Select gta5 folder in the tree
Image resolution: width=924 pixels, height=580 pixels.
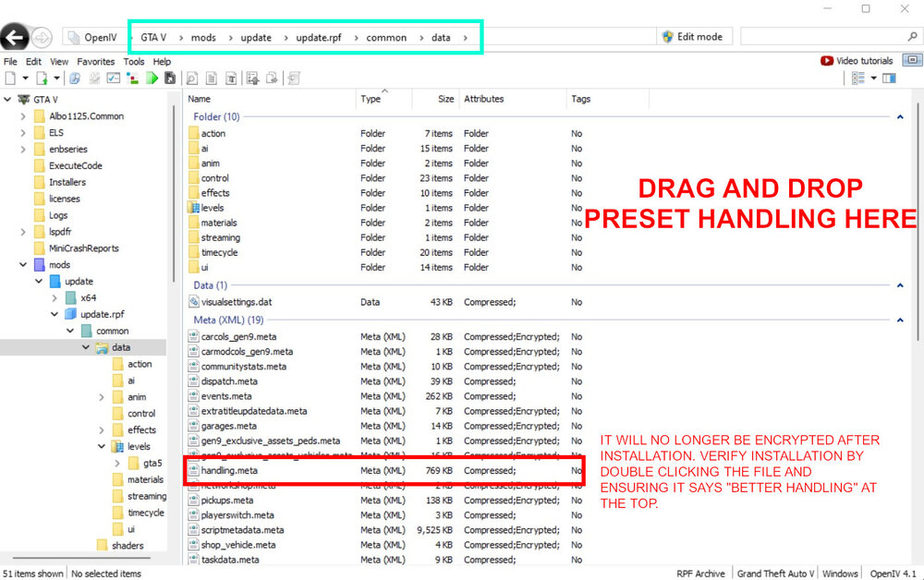click(x=152, y=464)
